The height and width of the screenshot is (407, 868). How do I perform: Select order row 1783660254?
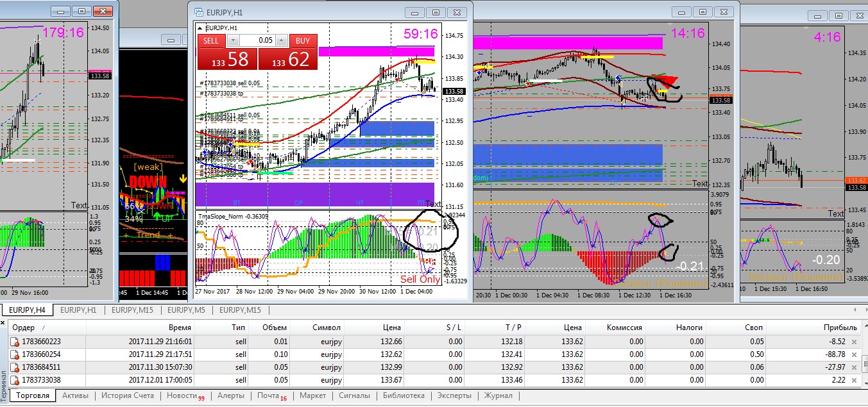click(434, 354)
